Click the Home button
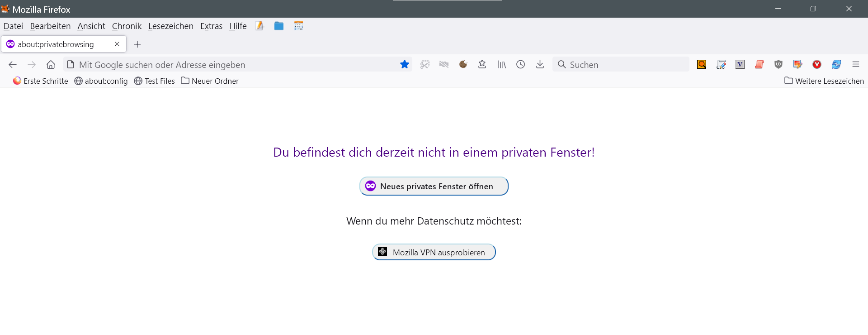Viewport: 868px width, 335px height. click(51, 64)
